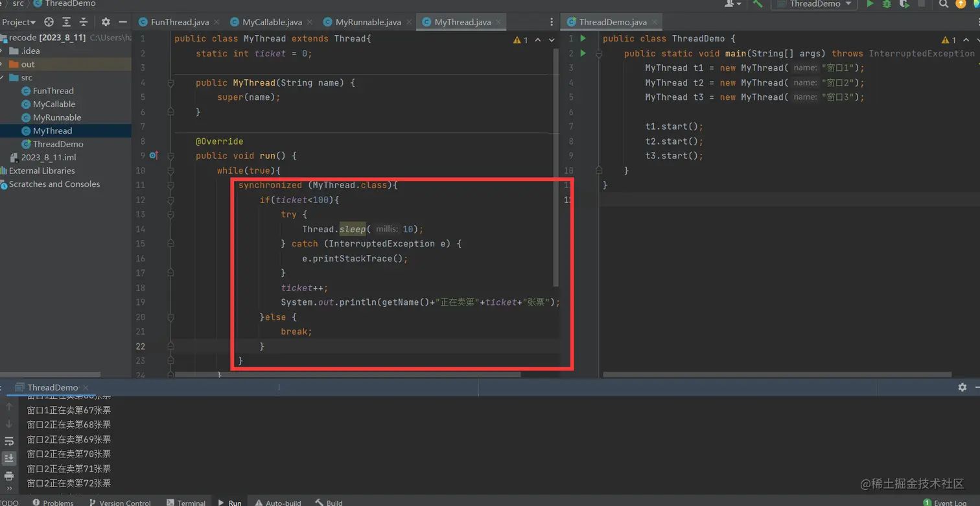Switch to FunThread.java tab

tap(180, 22)
